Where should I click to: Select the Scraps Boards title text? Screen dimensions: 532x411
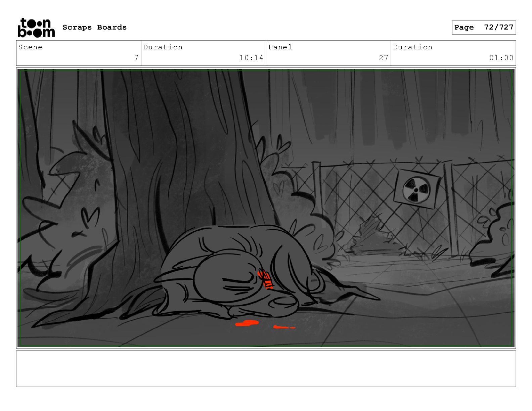(x=95, y=27)
